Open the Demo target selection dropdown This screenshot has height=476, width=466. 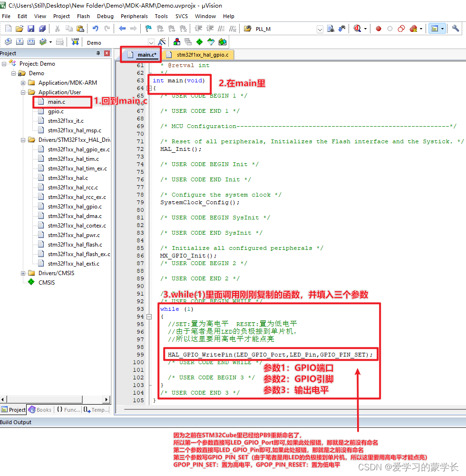[x=151, y=42]
